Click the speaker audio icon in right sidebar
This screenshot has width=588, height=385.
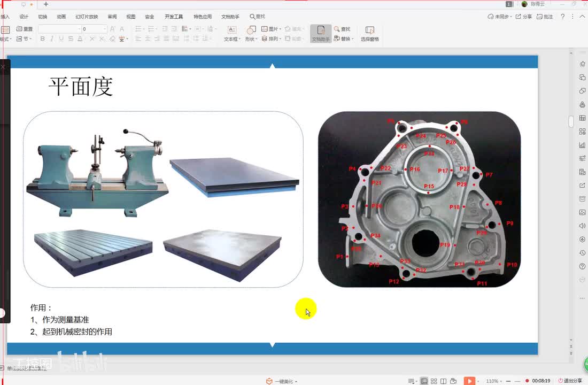click(582, 226)
